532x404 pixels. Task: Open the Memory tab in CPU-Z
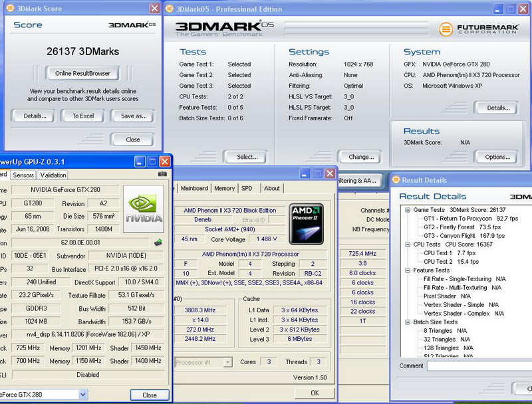point(224,188)
